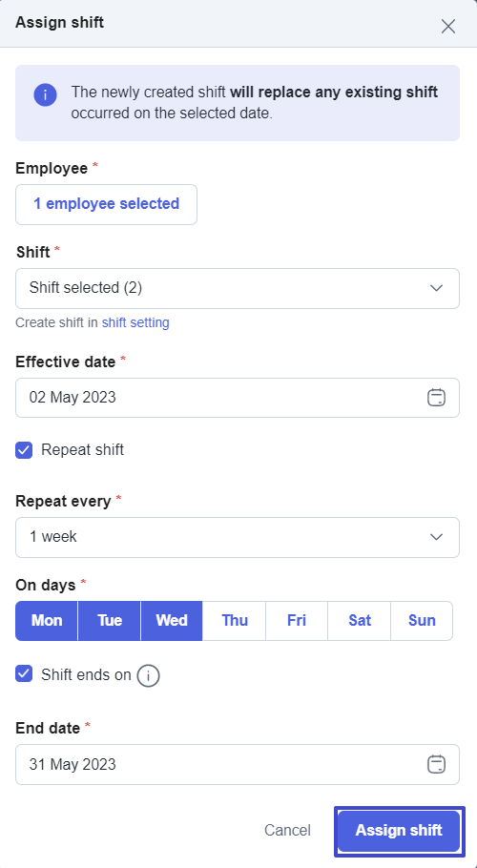Select Thu in On days
This screenshot has width=477, height=868.
(x=234, y=621)
